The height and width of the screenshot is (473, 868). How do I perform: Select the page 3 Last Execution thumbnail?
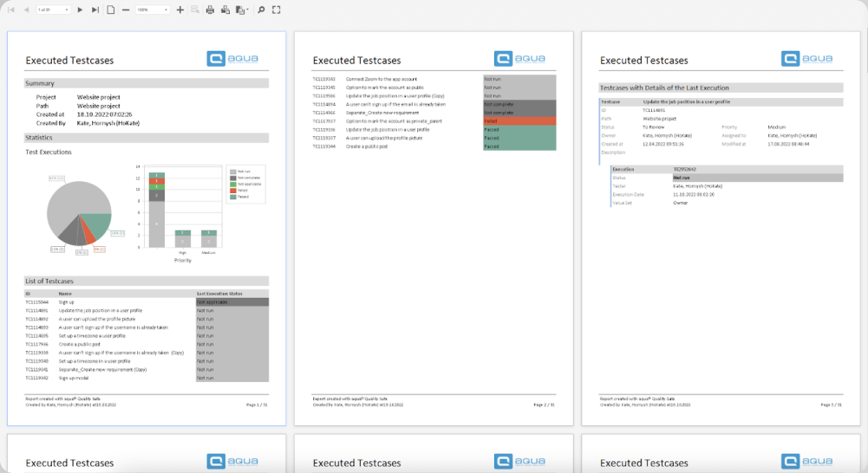point(721,229)
